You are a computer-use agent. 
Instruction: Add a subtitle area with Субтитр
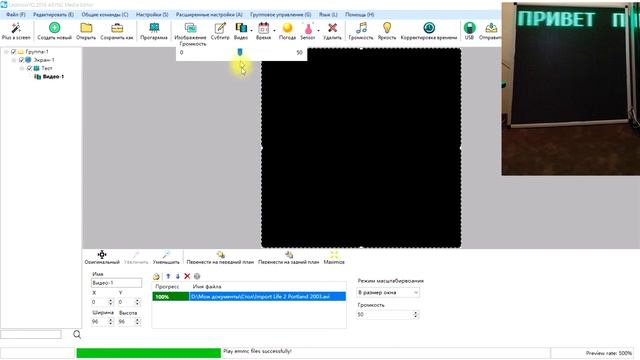[x=220, y=28]
